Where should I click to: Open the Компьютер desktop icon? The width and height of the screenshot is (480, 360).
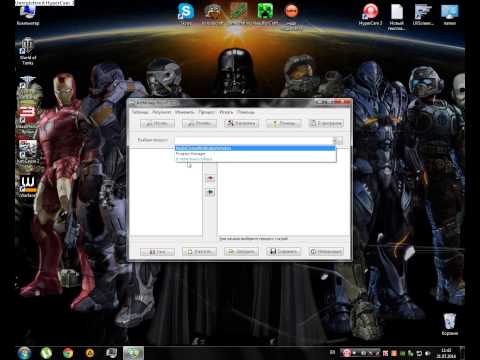click(28, 15)
